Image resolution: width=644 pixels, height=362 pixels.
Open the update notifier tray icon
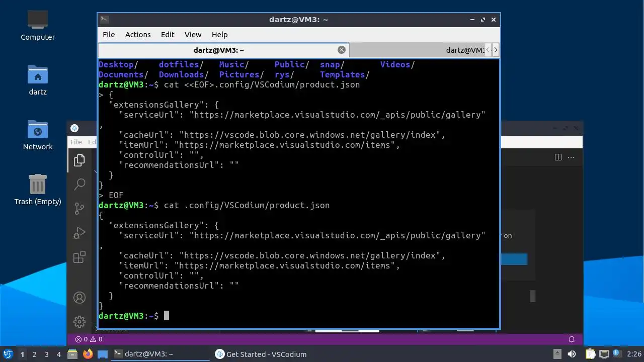[616, 354]
